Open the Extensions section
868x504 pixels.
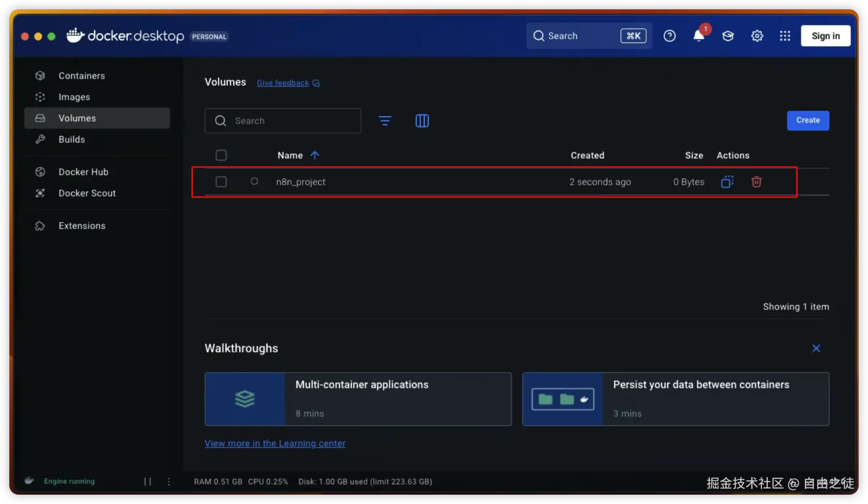[97, 226]
